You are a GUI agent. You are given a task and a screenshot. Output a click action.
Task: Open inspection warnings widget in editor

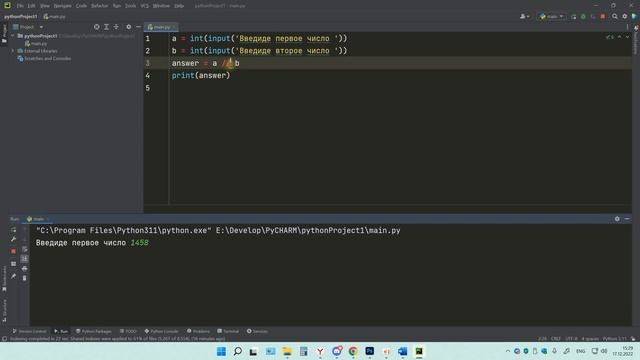point(609,37)
